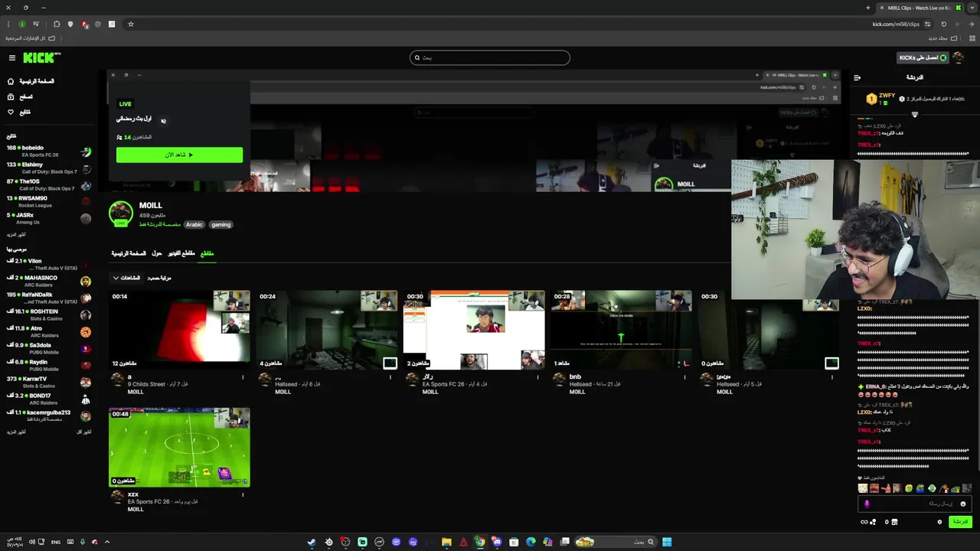Open the RWSAM90 channel in sidebar
980x551 pixels.
click(49, 202)
